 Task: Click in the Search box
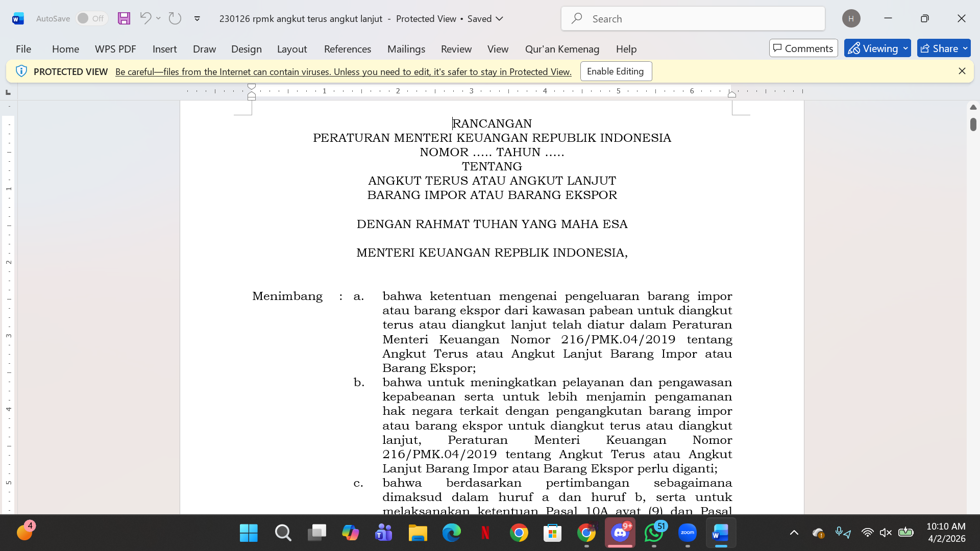[693, 19]
